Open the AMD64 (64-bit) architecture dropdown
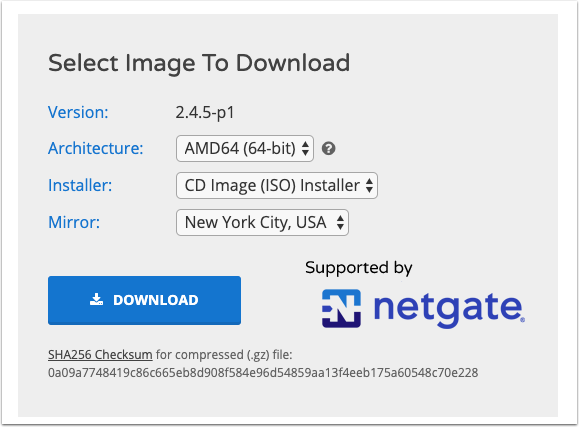Image resolution: width=579 pixels, height=427 pixels. 245,148
